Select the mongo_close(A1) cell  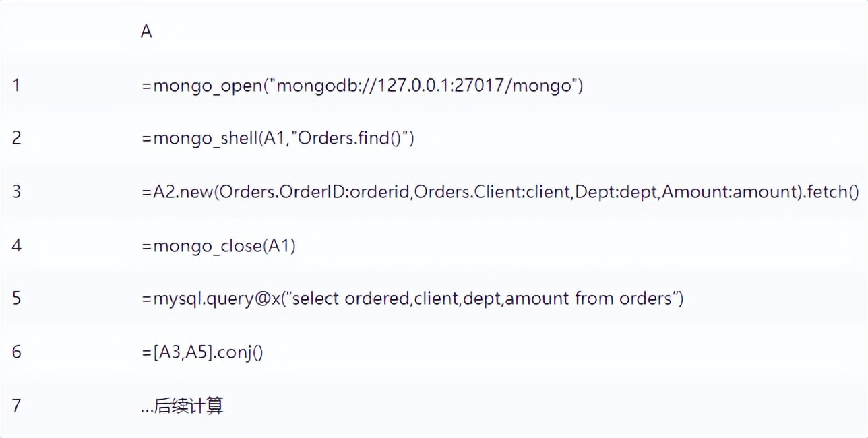219,246
